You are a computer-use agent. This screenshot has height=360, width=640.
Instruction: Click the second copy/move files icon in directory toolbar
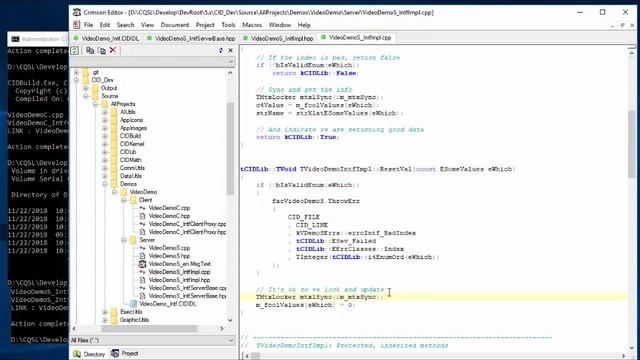pyautogui.click(x=102, y=50)
